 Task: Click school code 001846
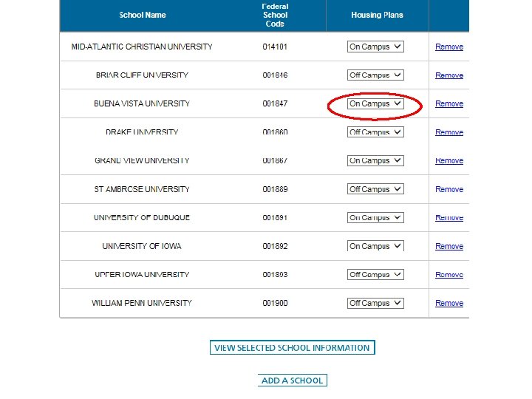click(275, 75)
